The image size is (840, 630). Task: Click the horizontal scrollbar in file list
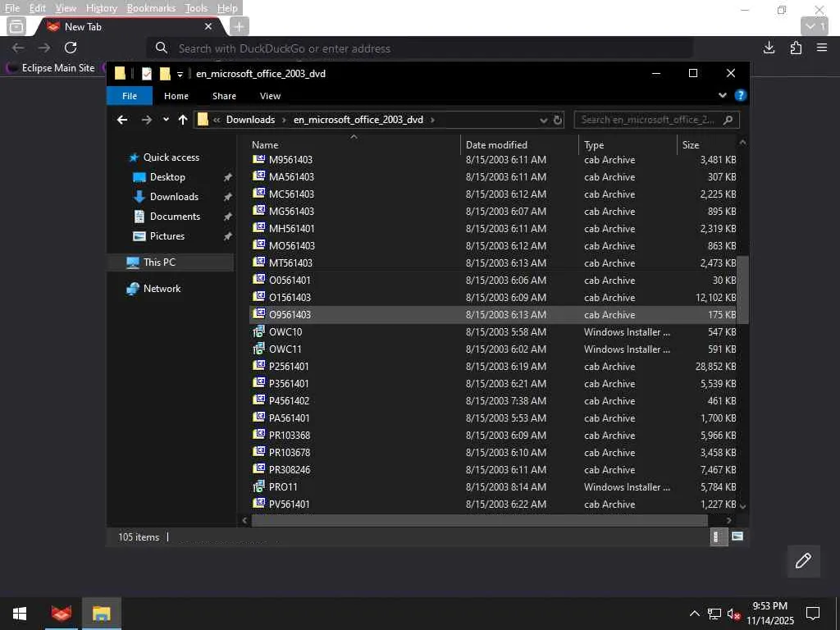(x=479, y=520)
